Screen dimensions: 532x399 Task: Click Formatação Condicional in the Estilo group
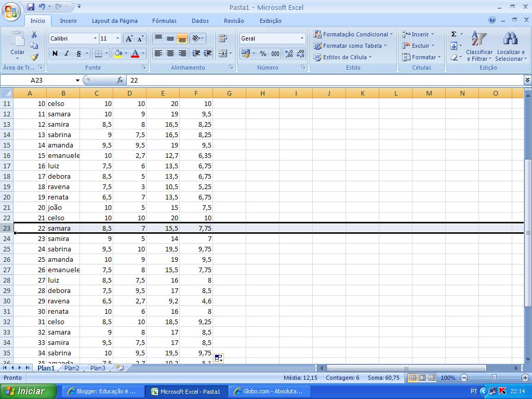point(353,34)
